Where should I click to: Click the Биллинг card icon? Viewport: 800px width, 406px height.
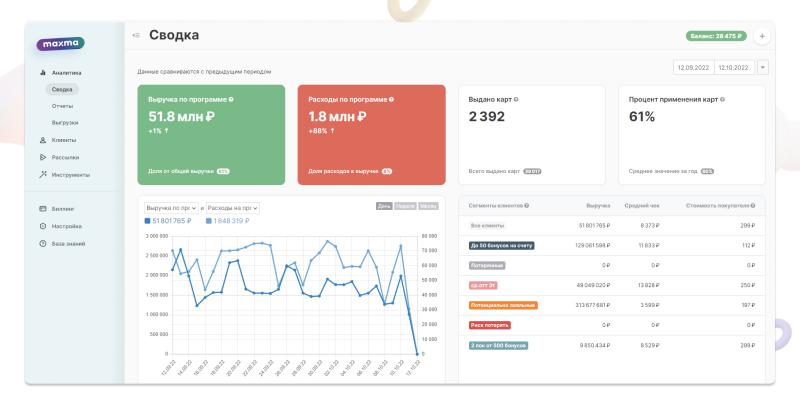click(x=42, y=209)
